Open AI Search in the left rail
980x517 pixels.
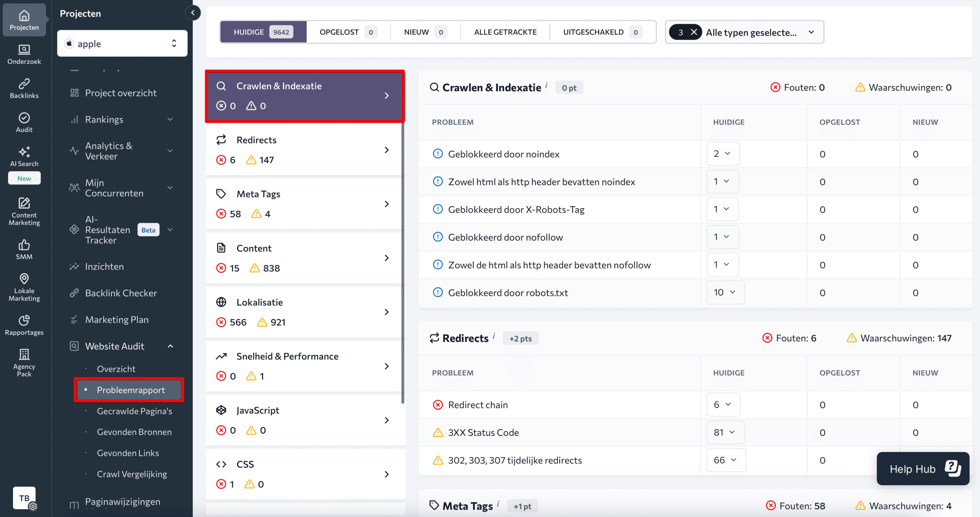point(24,157)
